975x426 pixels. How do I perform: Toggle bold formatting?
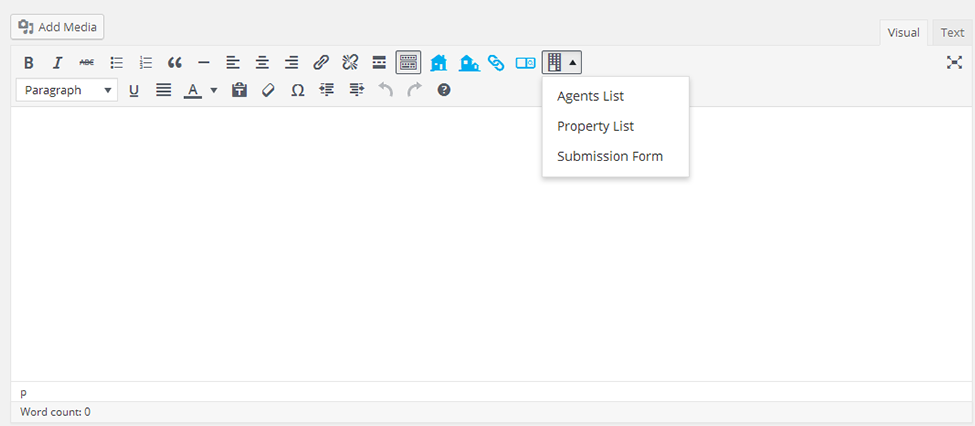tap(28, 62)
